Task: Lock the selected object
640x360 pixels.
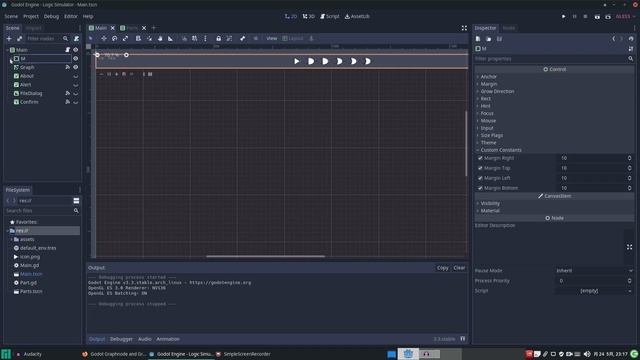Action: point(218,38)
